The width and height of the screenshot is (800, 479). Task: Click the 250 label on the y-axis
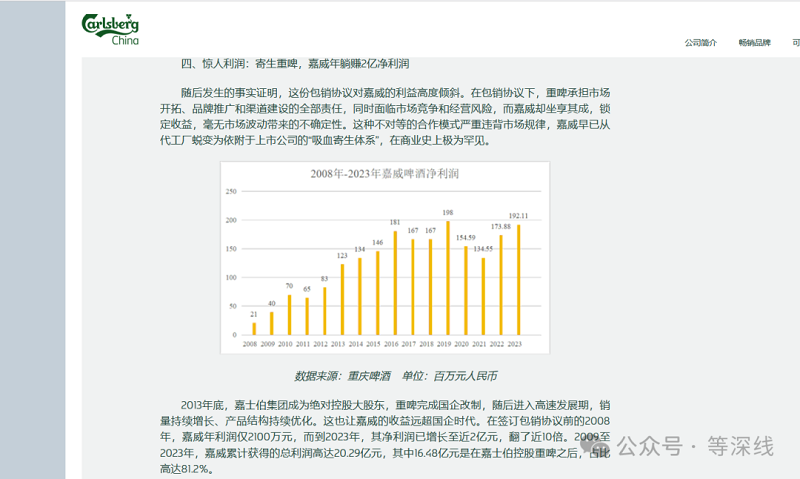click(231, 192)
